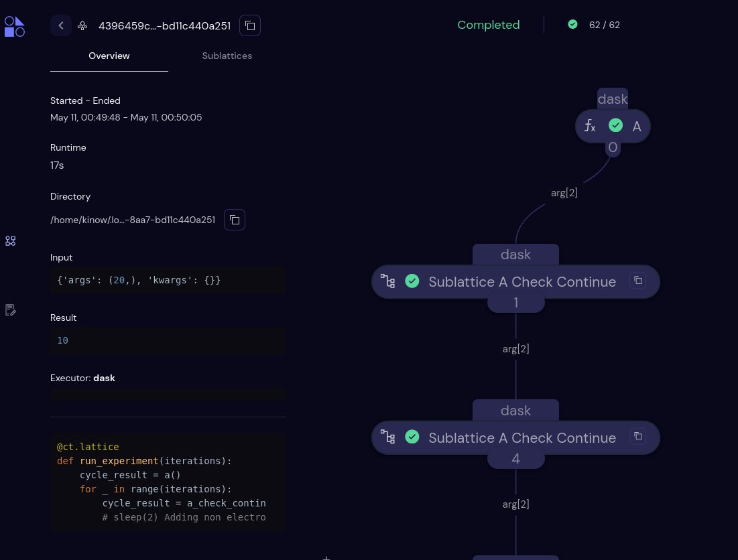Copy the directory path
Viewport: 738px width, 560px height.
[x=235, y=220]
